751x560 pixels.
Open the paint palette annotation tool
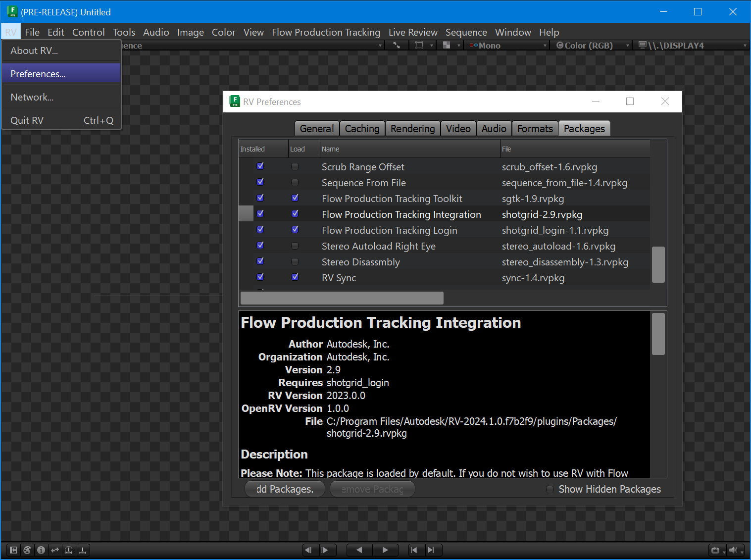click(27, 550)
